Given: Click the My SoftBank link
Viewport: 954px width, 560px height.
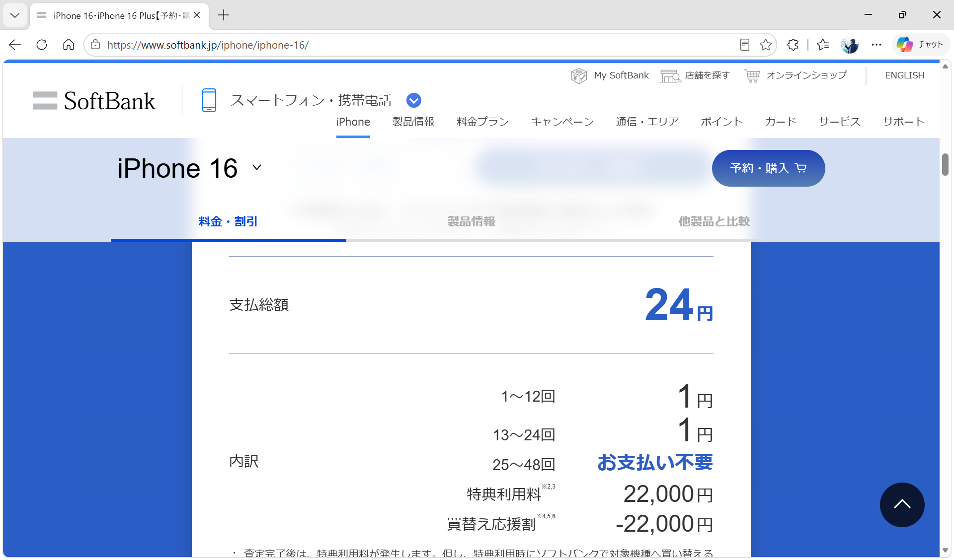Looking at the screenshot, I should coord(610,75).
